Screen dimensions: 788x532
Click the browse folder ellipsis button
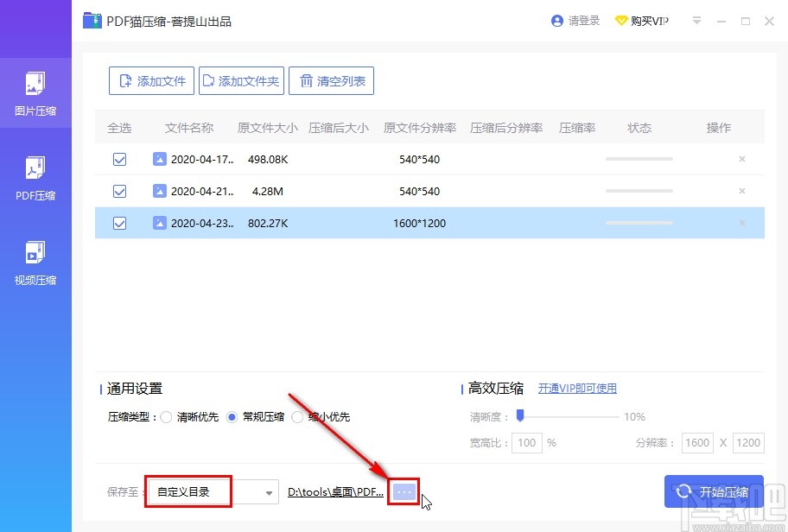click(x=404, y=492)
